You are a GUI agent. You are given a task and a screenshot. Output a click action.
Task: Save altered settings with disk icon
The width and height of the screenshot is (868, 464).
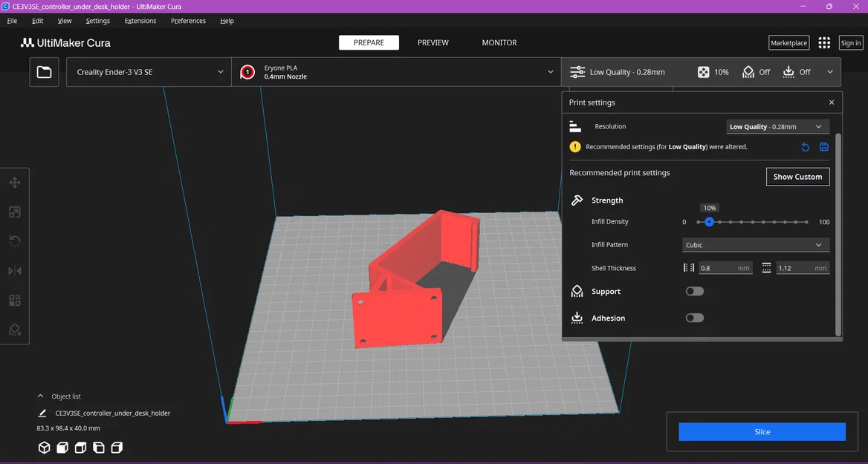[x=823, y=147]
